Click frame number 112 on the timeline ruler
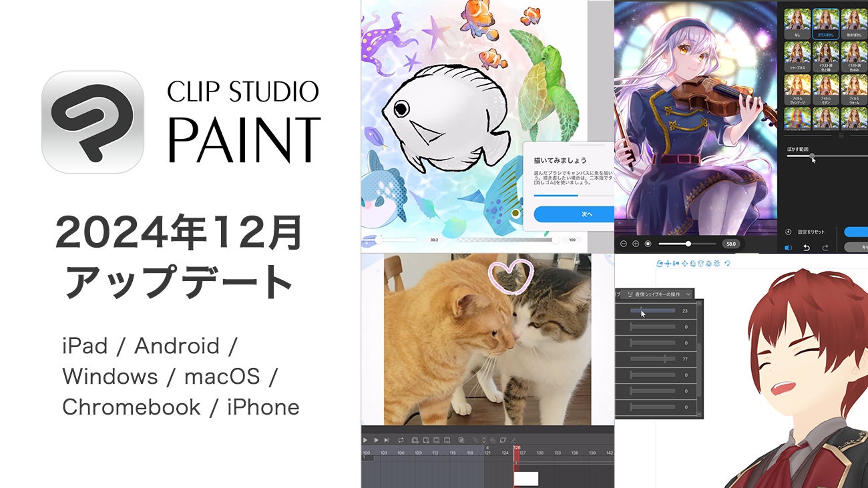The width and height of the screenshot is (868, 488). [435, 453]
